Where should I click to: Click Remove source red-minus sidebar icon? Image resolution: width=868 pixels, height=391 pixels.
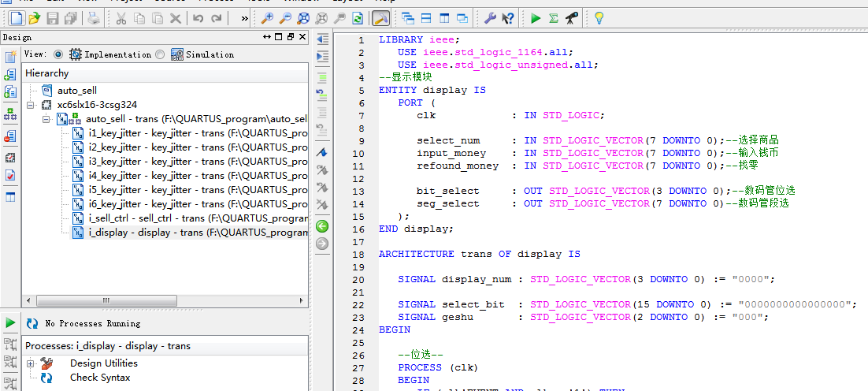[10, 136]
